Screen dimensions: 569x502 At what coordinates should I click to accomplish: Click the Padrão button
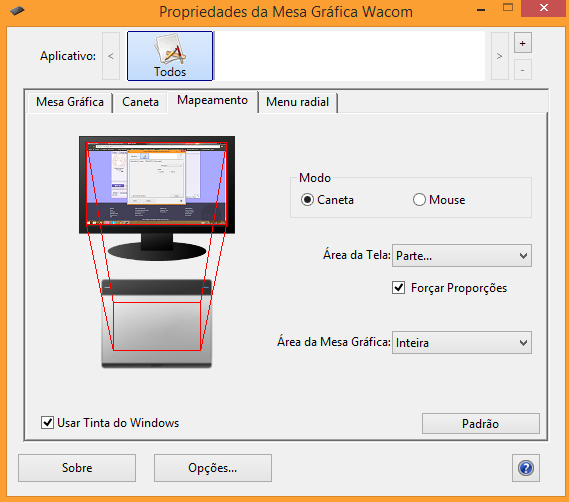(x=480, y=423)
